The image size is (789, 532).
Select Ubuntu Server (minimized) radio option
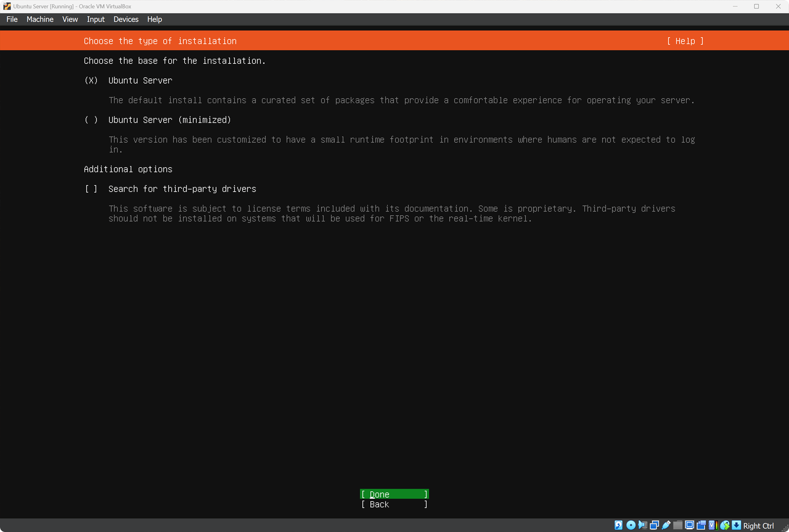[x=91, y=120]
